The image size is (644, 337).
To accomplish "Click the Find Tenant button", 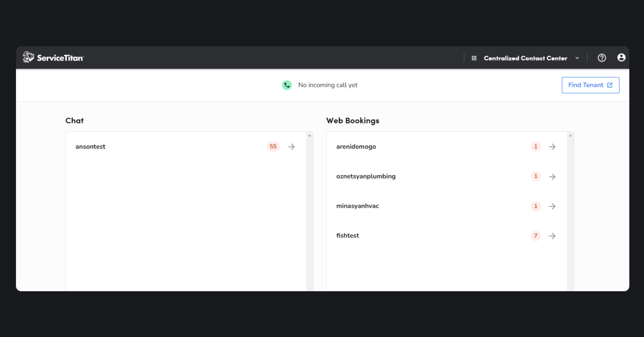I will 590,85.
